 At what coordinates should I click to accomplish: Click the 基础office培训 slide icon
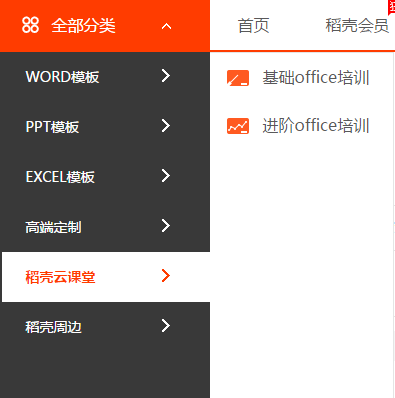click(x=238, y=78)
